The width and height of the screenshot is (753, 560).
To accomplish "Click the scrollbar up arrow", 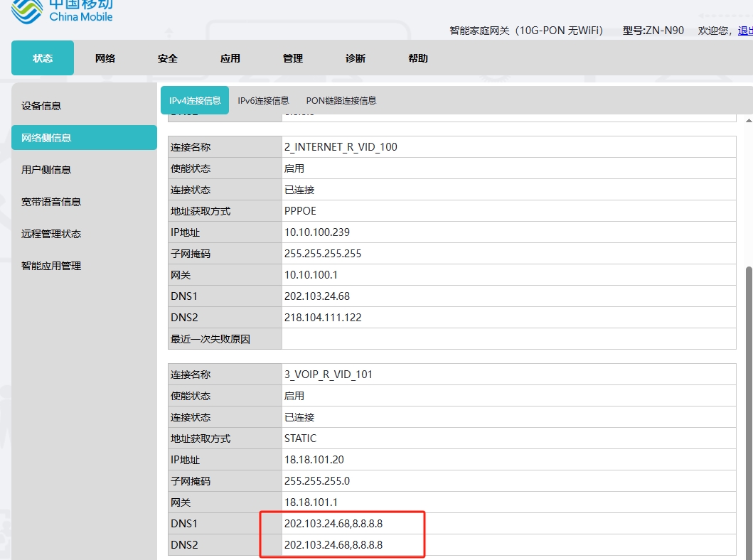I will (x=749, y=120).
